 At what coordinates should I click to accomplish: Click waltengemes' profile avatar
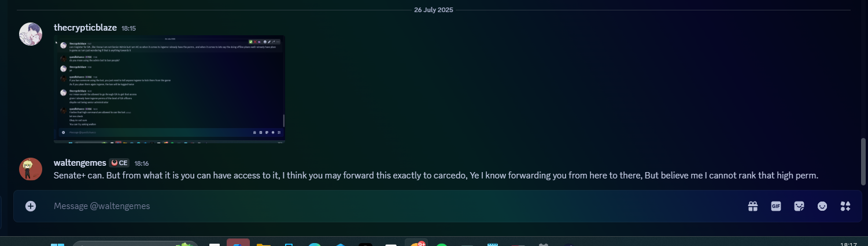click(31, 169)
